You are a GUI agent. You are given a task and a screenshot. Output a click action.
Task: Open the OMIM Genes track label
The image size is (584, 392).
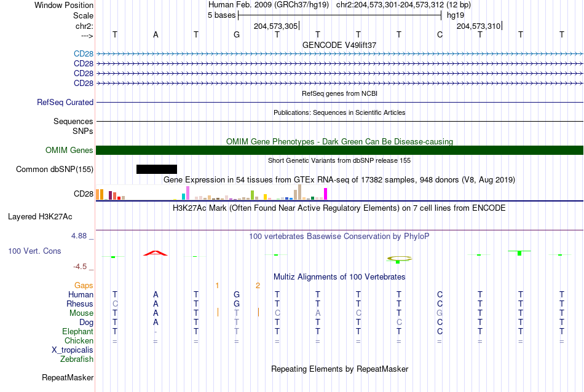pos(69,150)
